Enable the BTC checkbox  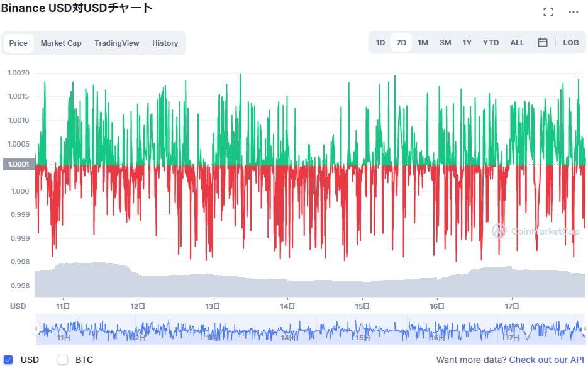63,360
